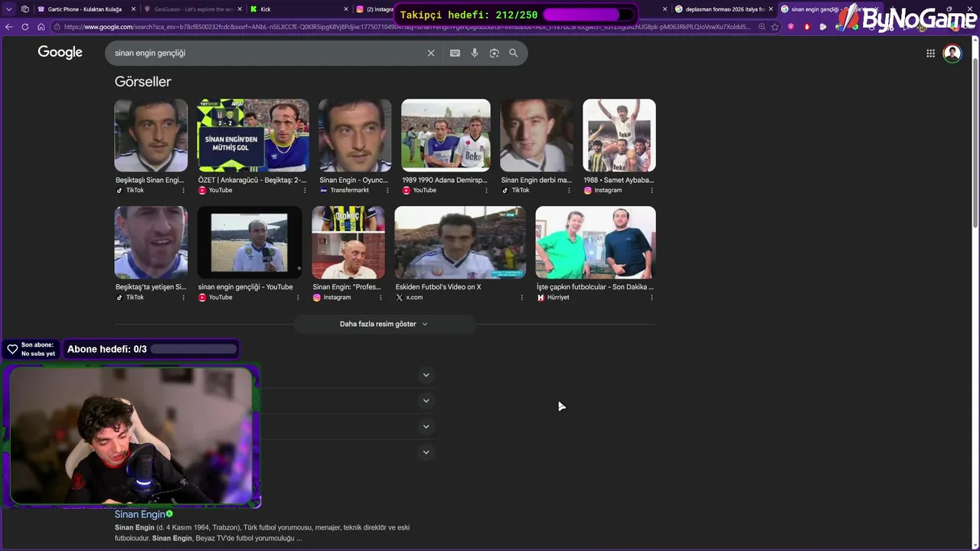Click the Görseller section heading
Screen dimensions: 980x551
[x=143, y=81]
